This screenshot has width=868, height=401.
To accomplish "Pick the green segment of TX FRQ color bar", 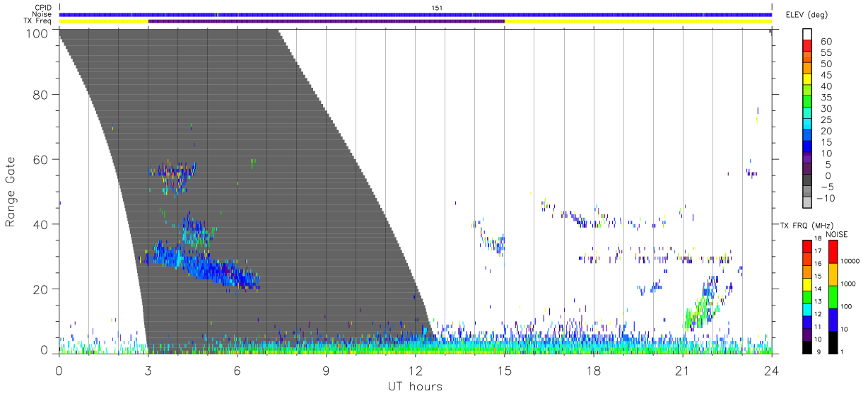I will pyautogui.click(x=807, y=296).
